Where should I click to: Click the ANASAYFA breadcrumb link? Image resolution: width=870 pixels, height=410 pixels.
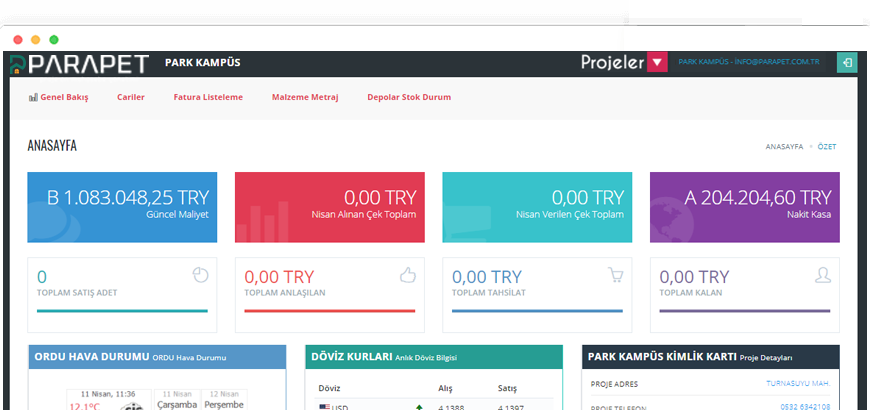coord(784,147)
